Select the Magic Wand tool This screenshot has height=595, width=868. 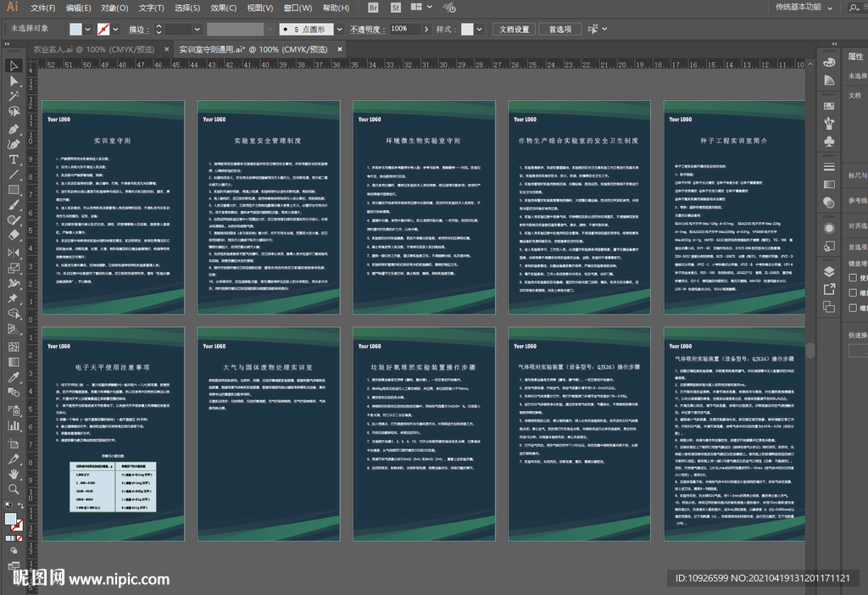click(14, 97)
